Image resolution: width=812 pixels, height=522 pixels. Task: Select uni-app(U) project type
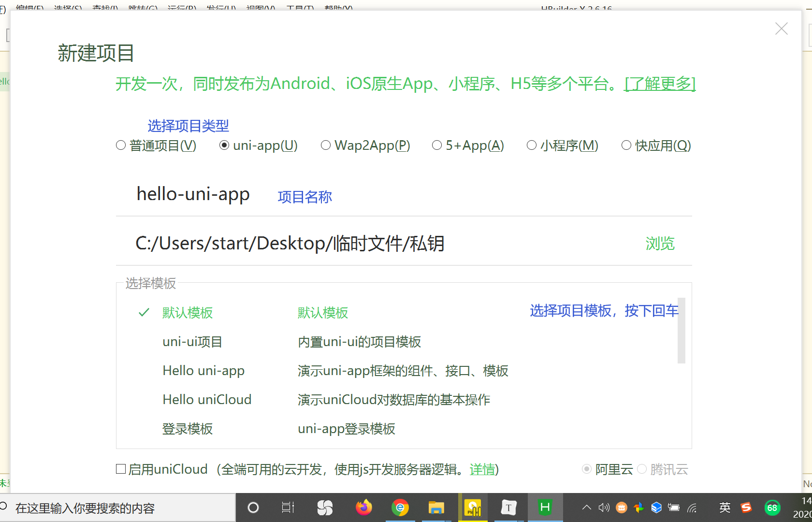click(x=259, y=145)
